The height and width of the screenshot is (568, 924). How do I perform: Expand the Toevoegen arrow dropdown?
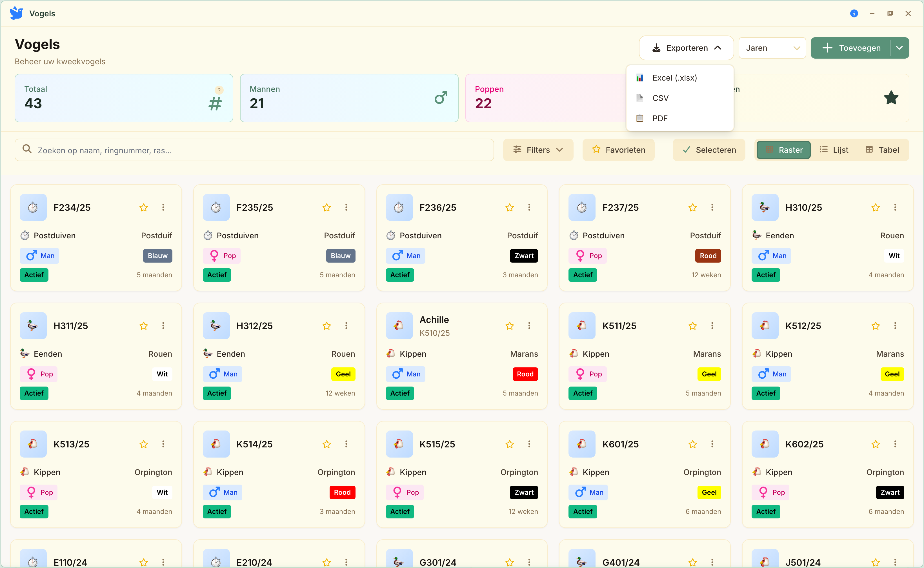coord(899,48)
